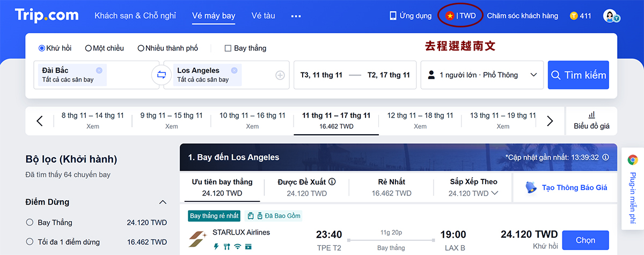Open the Vé tàu train tickets menu
Screen dimensions: 644x255
(x=263, y=16)
